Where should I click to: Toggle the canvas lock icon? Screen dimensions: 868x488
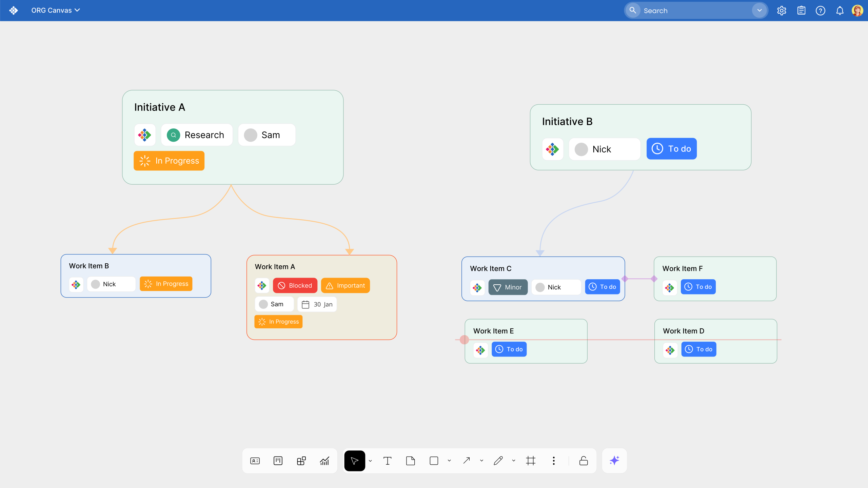point(584,461)
